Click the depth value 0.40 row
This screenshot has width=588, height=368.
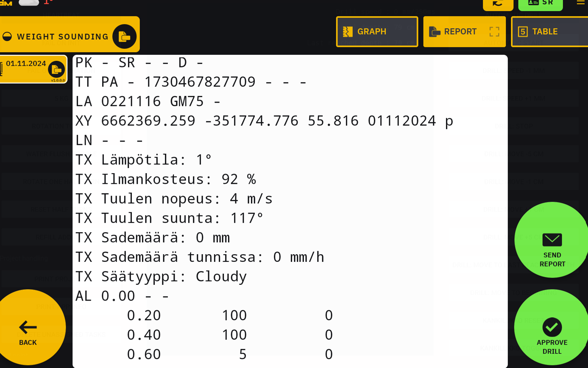click(x=230, y=335)
